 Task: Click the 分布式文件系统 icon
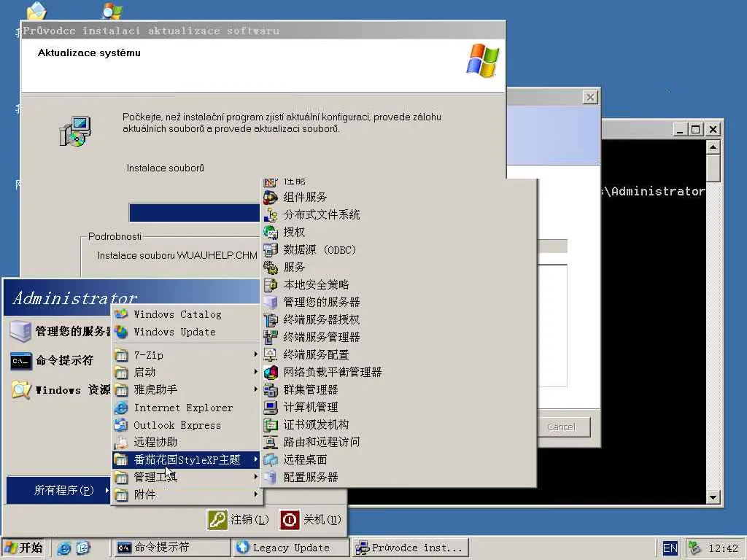pos(271,215)
